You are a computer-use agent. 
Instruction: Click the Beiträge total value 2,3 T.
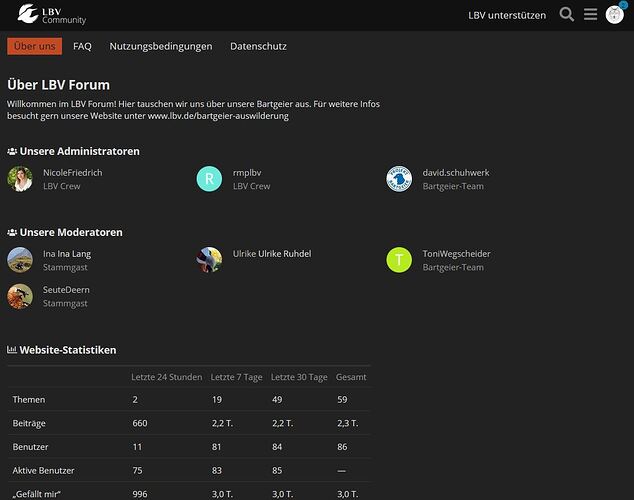click(x=348, y=423)
